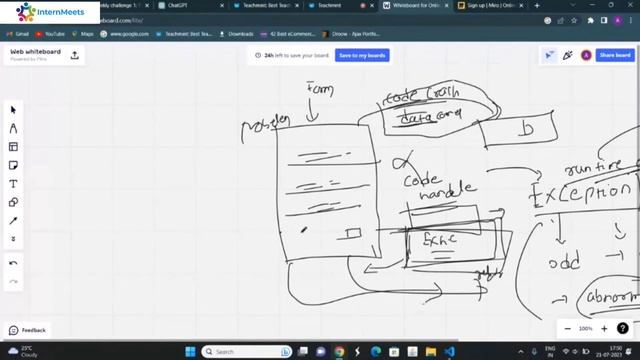Bookmark this page with star icon
The height and width of the screenshot is (360, 640).
[x=574, y=20]
